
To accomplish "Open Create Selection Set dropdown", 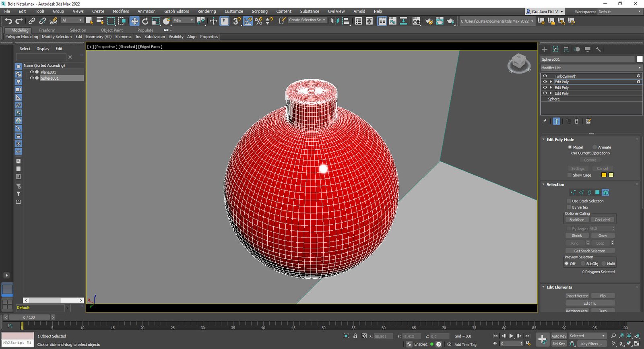I will (307, 20).
